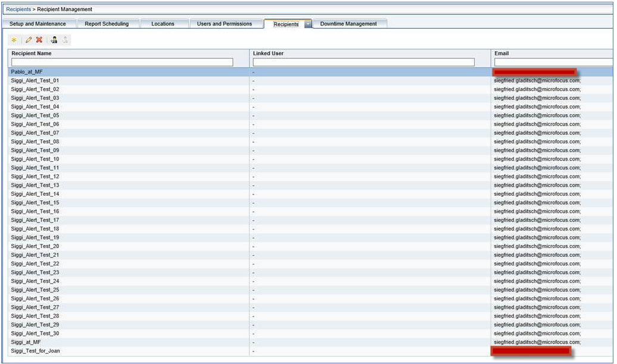Switch to the Locations tab
Viewport: 617px width, 364px height.
coord(164,24)
